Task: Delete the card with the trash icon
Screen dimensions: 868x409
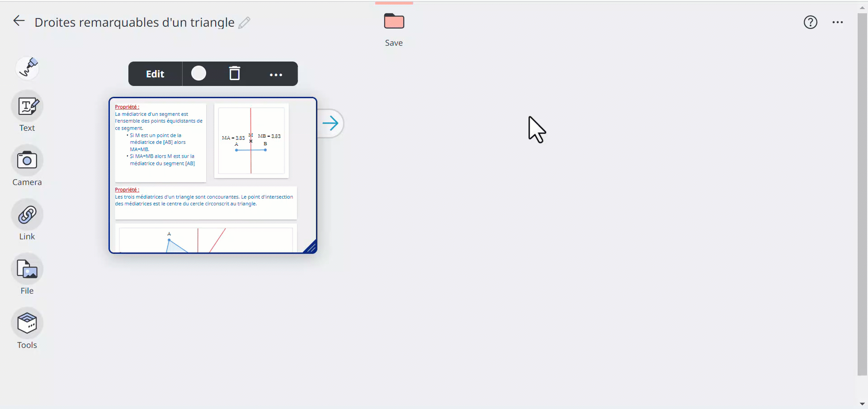Action: pos(235,73)
